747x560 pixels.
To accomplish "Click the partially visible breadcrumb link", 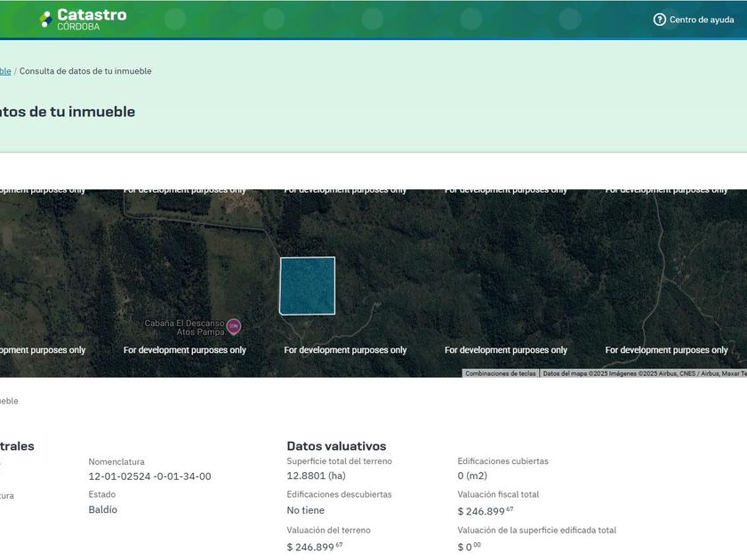I will (5, 71).
